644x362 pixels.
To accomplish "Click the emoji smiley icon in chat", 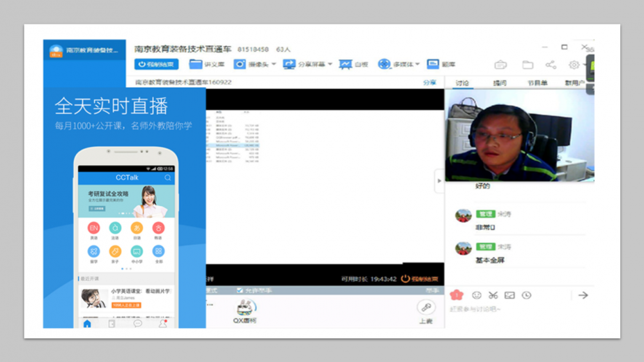I will 477,295.
